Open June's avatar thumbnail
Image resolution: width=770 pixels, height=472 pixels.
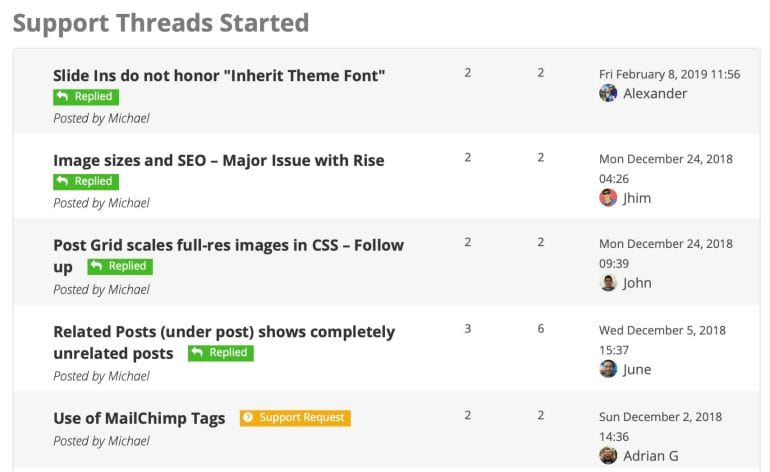pos(608,369)
